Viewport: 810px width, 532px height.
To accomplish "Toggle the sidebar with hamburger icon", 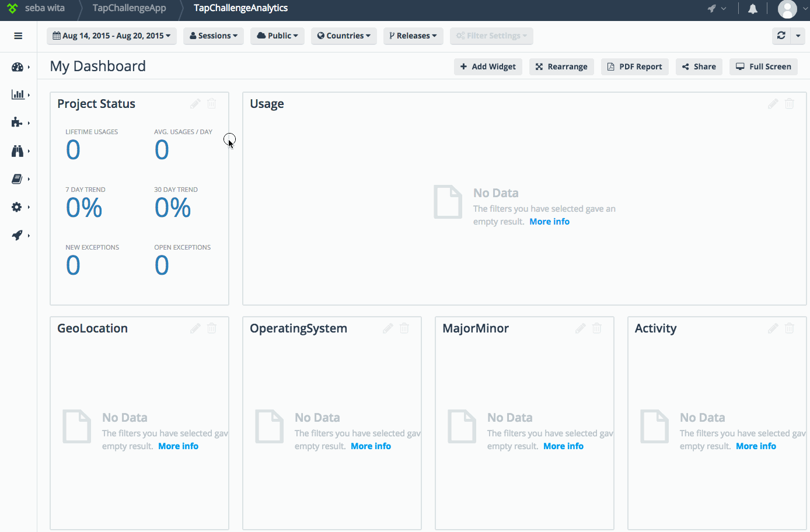I will [18, 36].
